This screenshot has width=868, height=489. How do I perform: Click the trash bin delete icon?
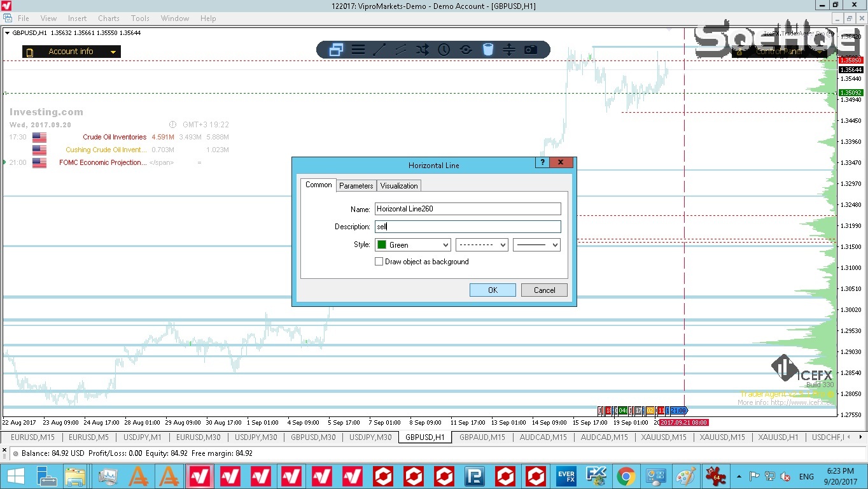tap(487, 50)
